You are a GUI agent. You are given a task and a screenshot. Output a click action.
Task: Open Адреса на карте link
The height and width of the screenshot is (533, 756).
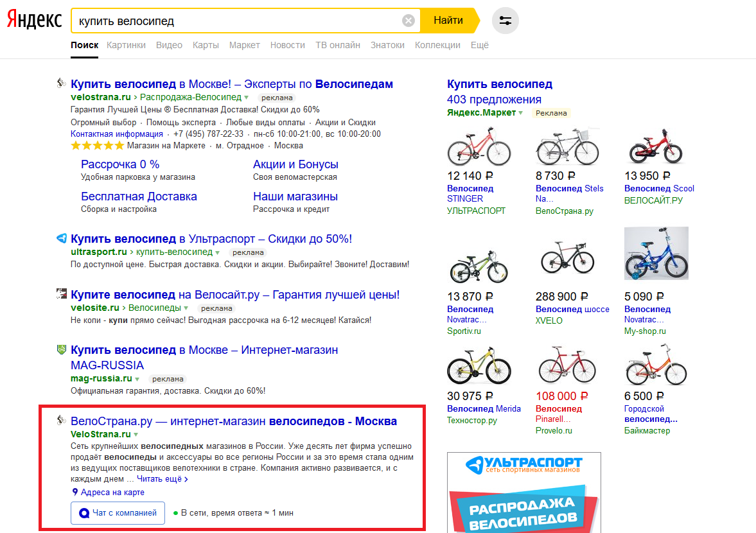[x=112, y=492]
